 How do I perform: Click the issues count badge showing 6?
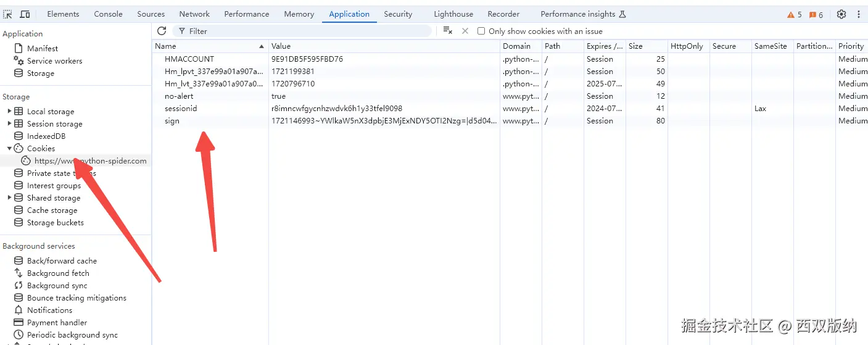(x=816, y=15)
